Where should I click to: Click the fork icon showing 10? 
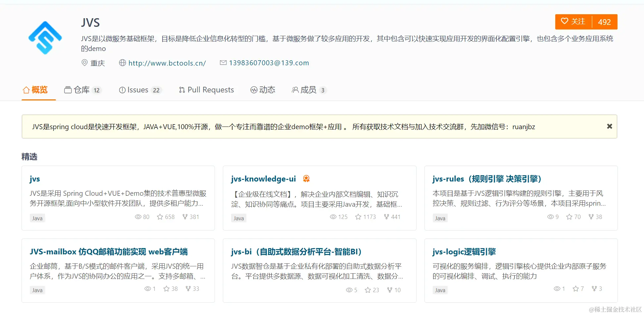pos(390,290)
